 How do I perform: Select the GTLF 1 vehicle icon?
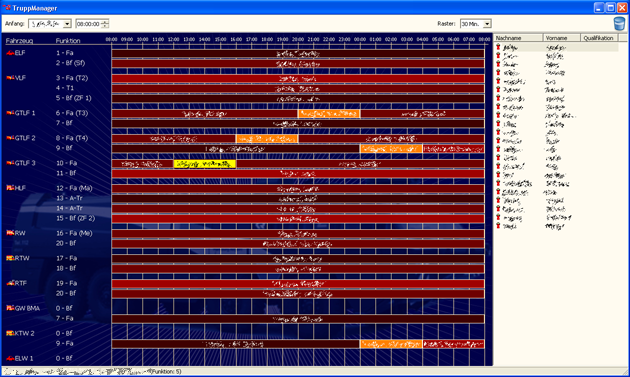[x=10, y=113]
